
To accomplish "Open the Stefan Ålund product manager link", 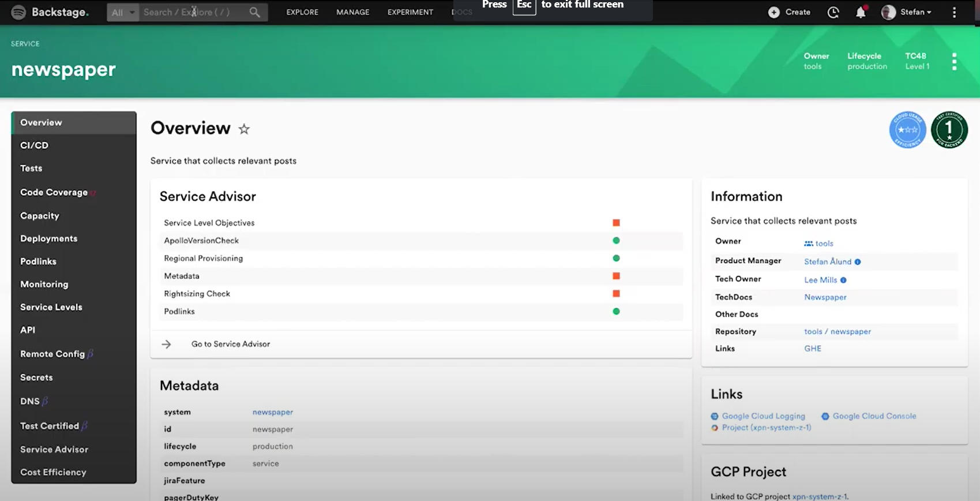I will pyautogui.click(x=828, y=261).
